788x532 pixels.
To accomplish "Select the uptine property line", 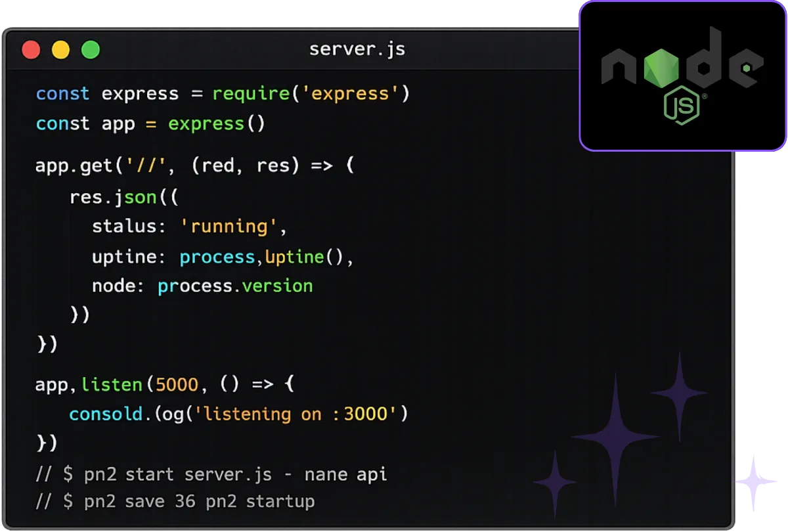I will 221,256.
